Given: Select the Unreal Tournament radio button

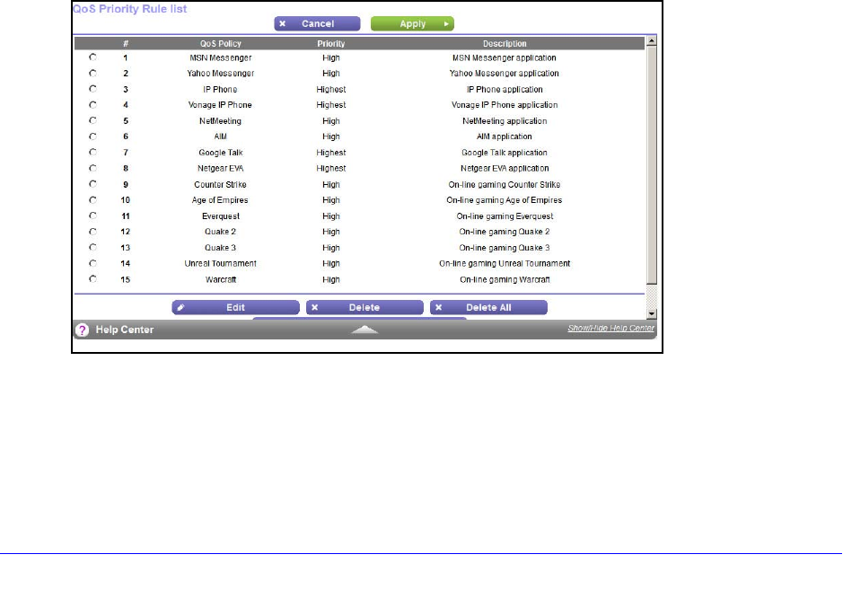Looking at the screenshot, I should (x=93, y=263).
